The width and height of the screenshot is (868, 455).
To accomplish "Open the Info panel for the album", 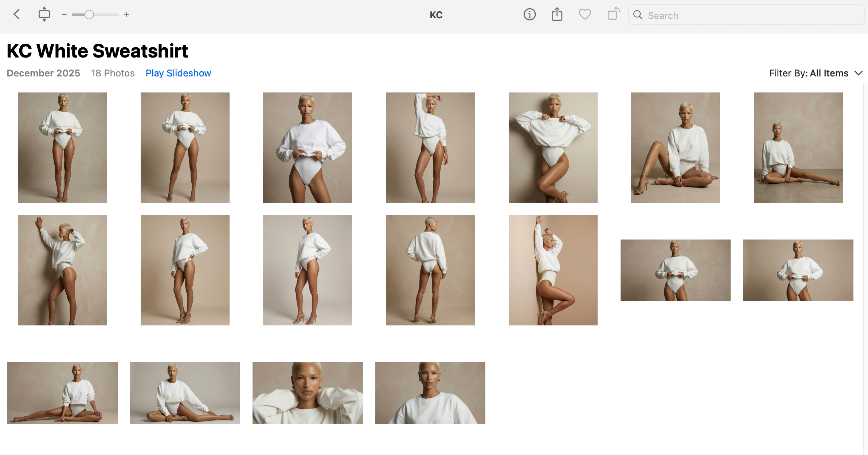I will point(529,15).
